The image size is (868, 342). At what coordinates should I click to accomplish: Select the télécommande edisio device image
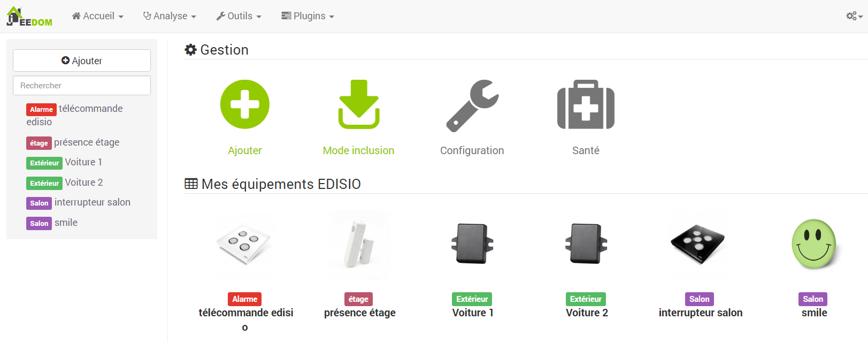point(245,245)
